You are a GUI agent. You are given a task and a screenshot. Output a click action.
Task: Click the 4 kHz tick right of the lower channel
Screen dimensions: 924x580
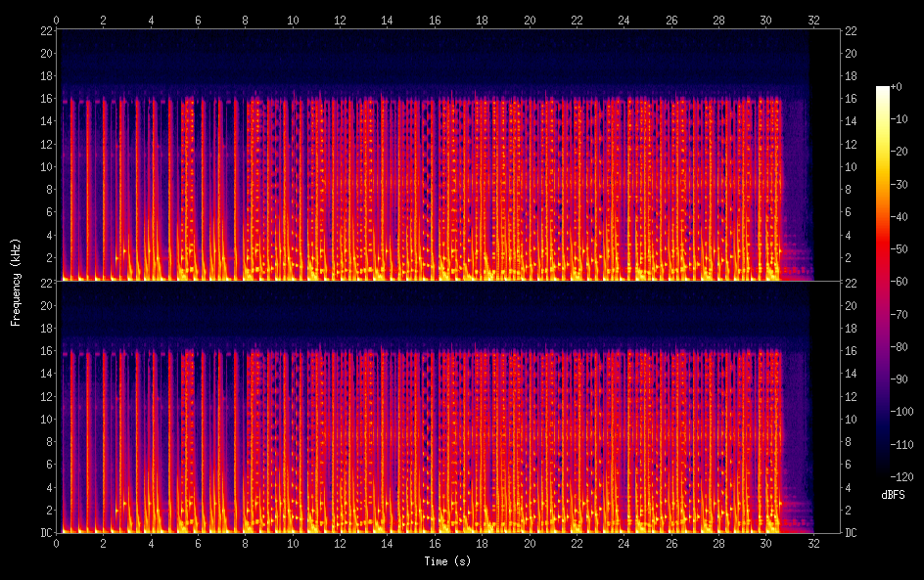pos(850,487)
